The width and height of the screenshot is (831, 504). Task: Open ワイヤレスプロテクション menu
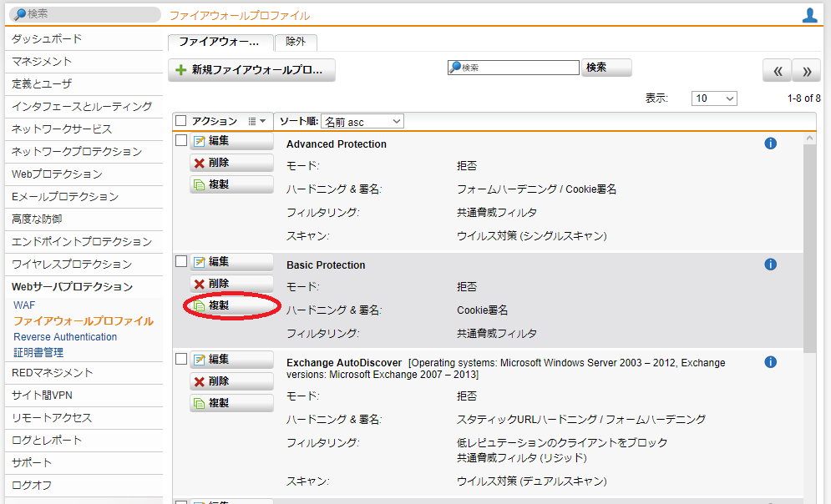click(84, 265)
